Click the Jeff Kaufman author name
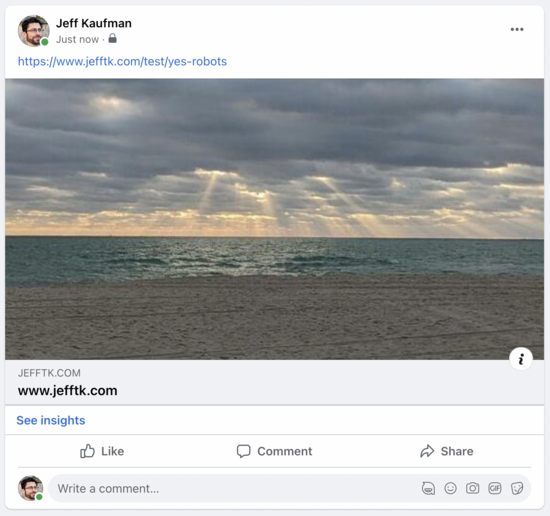This screenshot has width=550, height=516. (x=94, y=24)
